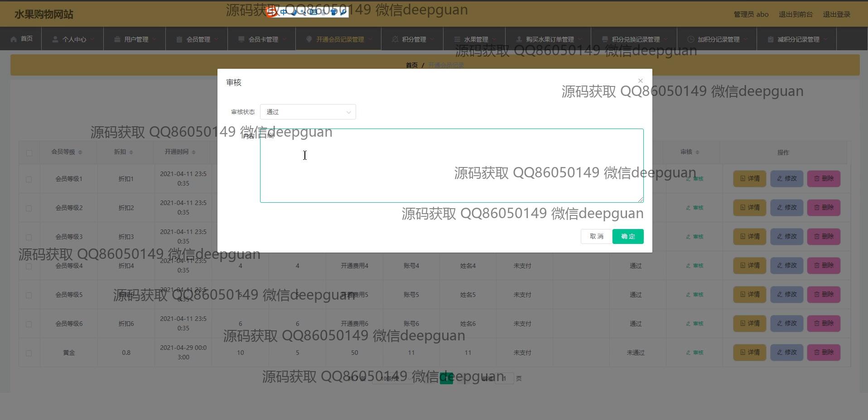The width and height of the screenshot is (868, 420).
Task: Select the checkbox for 黄金 row
Action: coord(29,353)
